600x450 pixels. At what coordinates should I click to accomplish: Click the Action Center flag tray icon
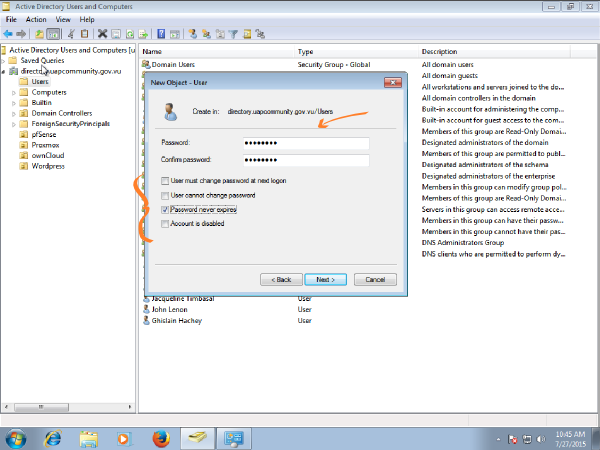pyautogui.click(x=513, y=439)
